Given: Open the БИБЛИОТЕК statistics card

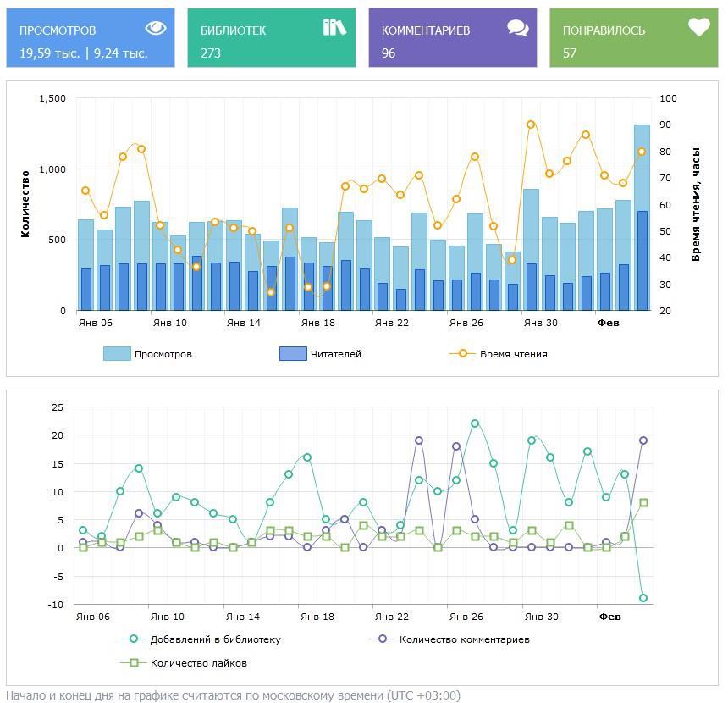Looking at the screenshot, I should point(271,38).
